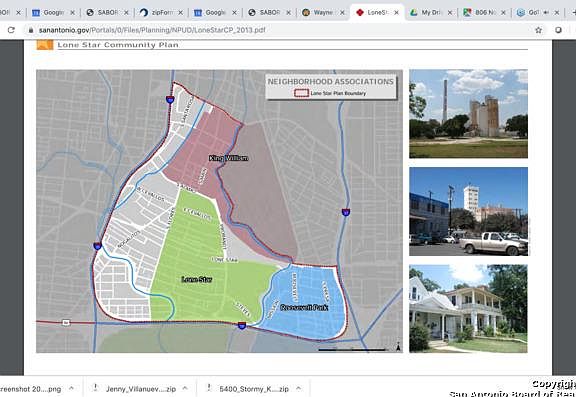Screen dimensions: 576x397
Task: Click the NEIGHBORHOOD ASSOCIATIONS legend title
Action: click(331, 82)
